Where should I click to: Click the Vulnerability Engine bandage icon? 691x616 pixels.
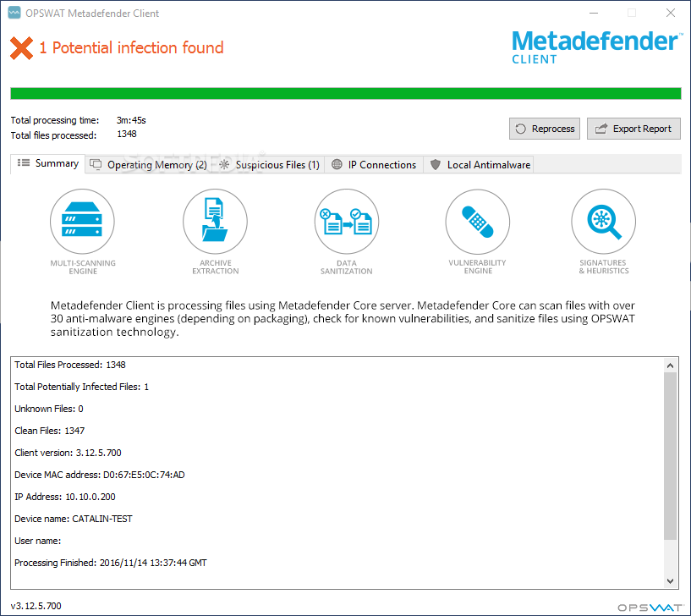coord(478,222)
